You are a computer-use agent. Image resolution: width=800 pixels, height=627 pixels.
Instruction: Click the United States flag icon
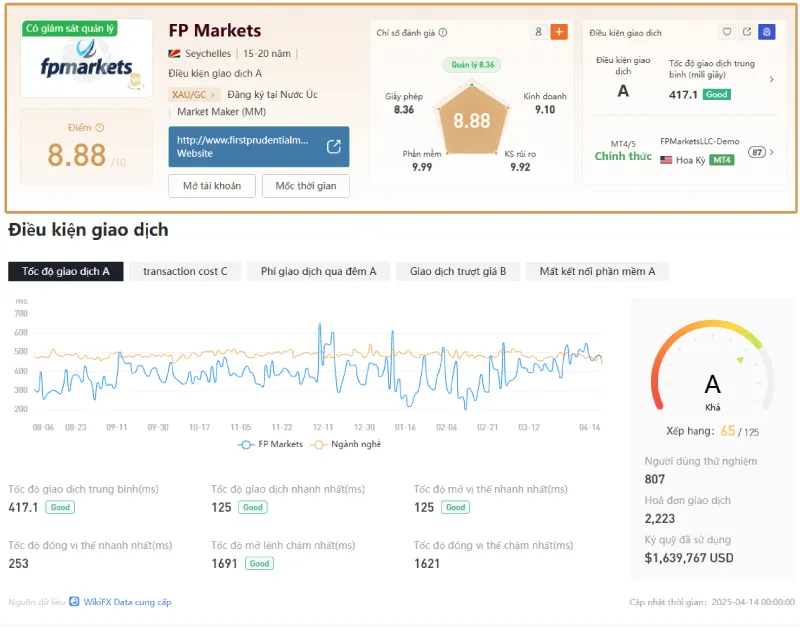click(666, 160)
